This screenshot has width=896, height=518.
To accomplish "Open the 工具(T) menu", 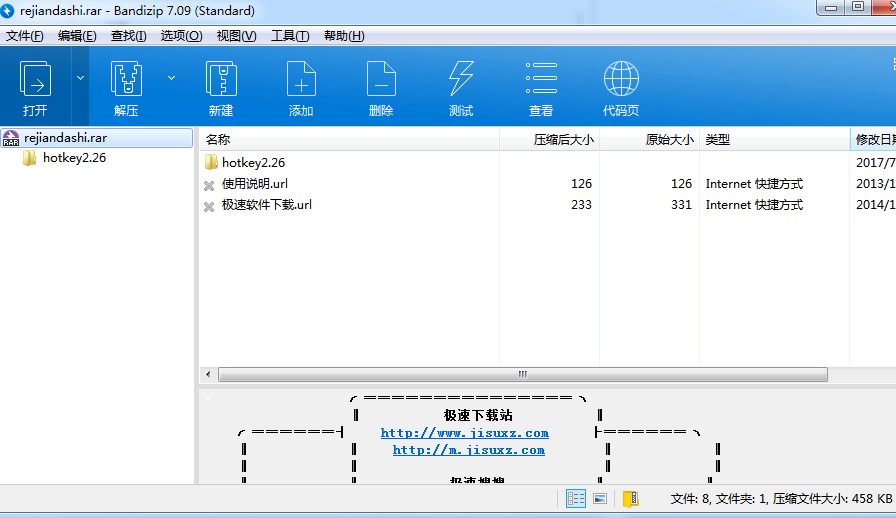I will [290, 36].
